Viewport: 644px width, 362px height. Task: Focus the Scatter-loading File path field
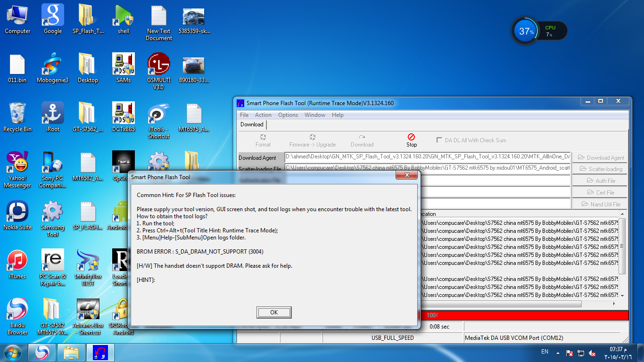[x=427, y=168]
